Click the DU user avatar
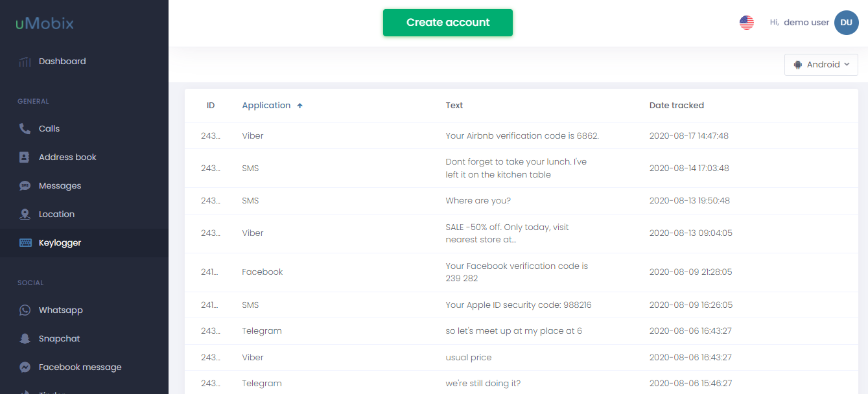The height and width of the screenshot is (394, 868). pos(846,23)
